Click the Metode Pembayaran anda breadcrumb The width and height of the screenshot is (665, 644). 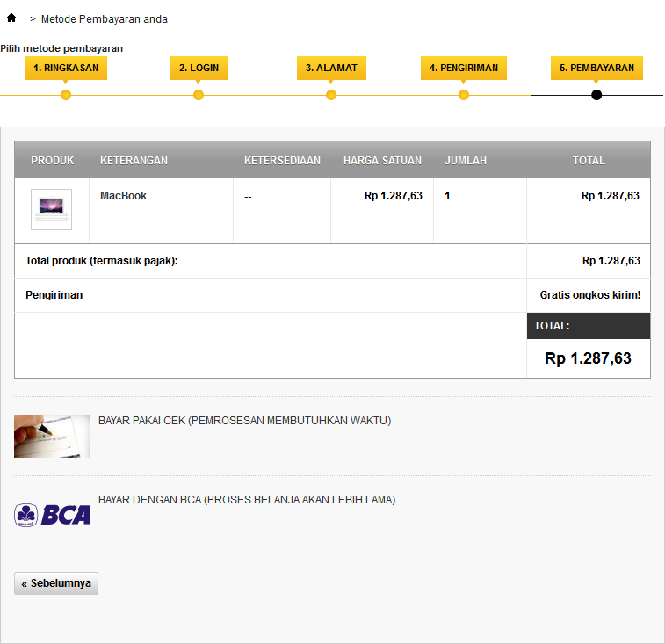(x=105, y=19)
